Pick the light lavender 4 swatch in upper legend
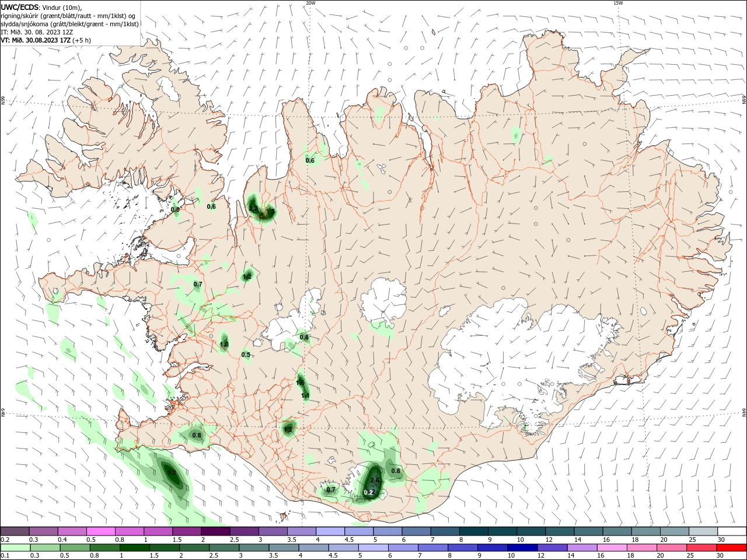The image size is (747, 560). click(330, 531)
